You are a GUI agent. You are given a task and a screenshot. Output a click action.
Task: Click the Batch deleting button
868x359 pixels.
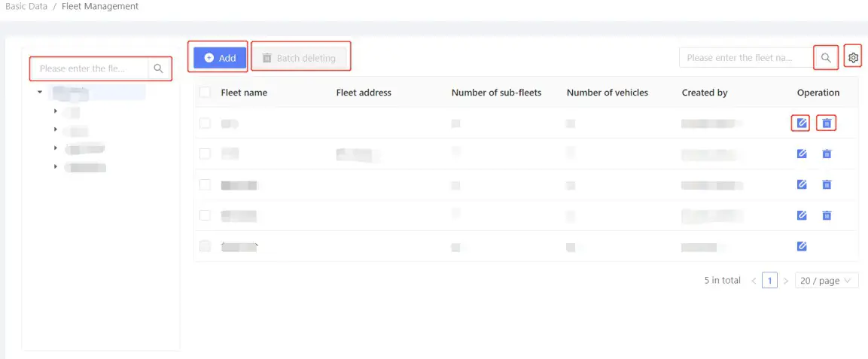pyautogui.click(x=300, y=58)
